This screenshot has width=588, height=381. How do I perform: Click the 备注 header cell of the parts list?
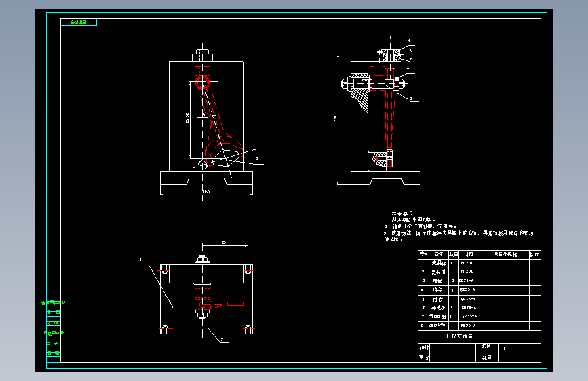coord(534,254)
